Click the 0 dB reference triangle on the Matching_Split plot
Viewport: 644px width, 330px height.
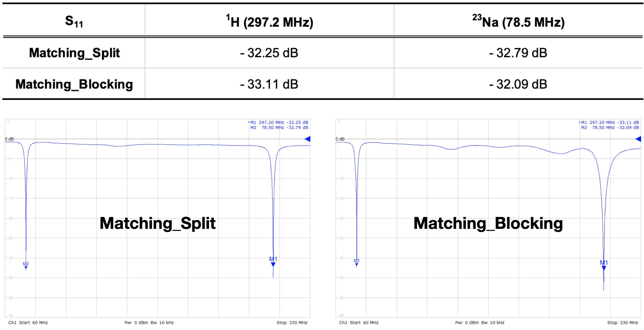tap(307, 139)
